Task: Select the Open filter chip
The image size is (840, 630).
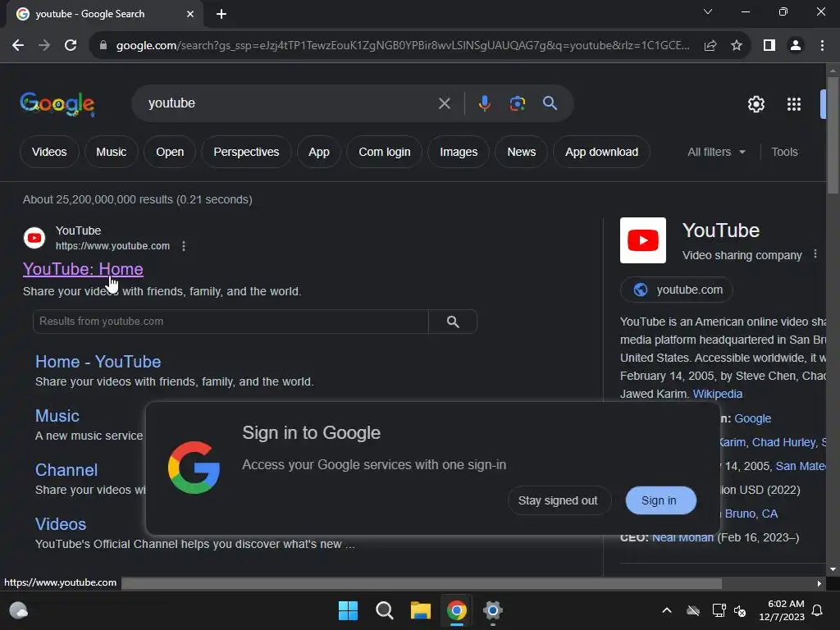Action: tap(170, 152)
